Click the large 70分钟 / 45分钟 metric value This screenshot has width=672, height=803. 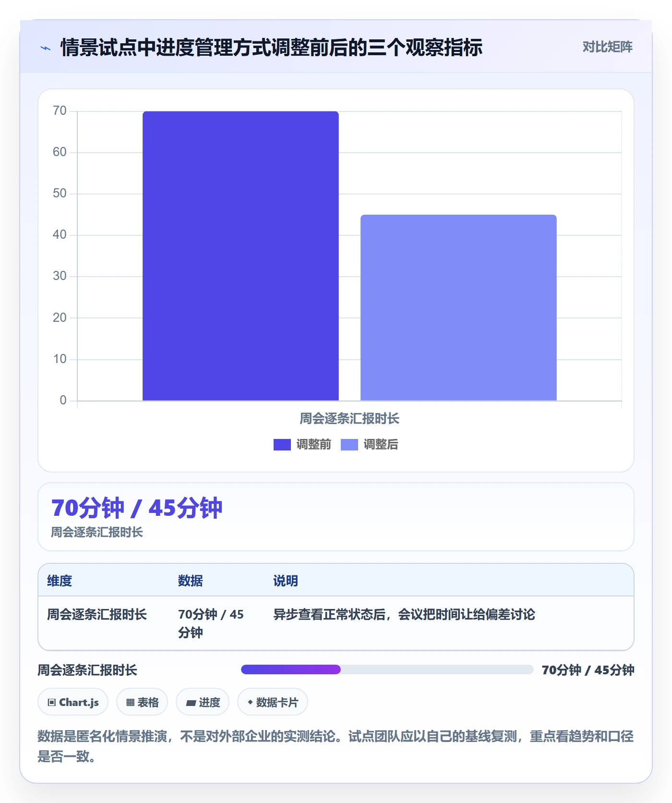click(x=137, y=508)
